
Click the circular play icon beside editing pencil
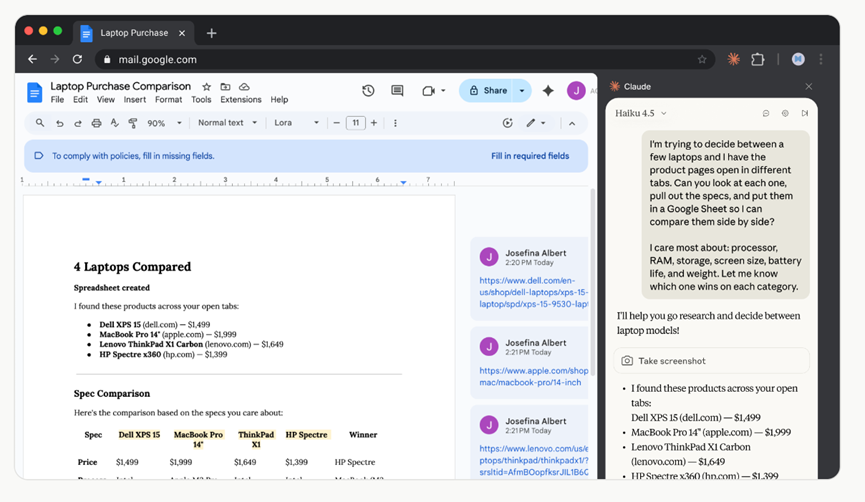508,123
